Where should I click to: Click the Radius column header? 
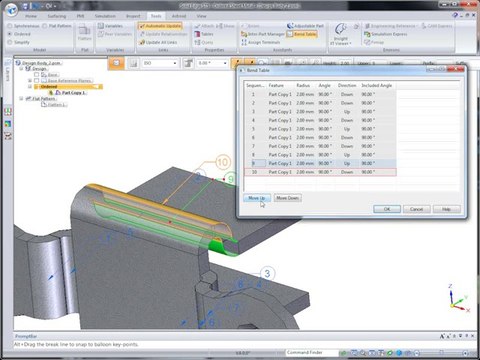point(303,86)
